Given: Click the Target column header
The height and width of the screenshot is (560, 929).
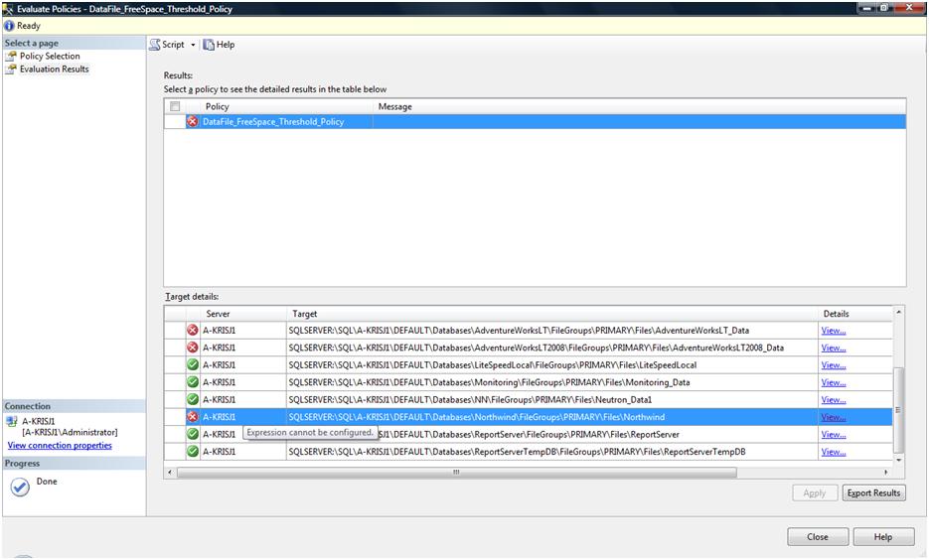Looking at the screenshot, I should [x=304, y=314].
